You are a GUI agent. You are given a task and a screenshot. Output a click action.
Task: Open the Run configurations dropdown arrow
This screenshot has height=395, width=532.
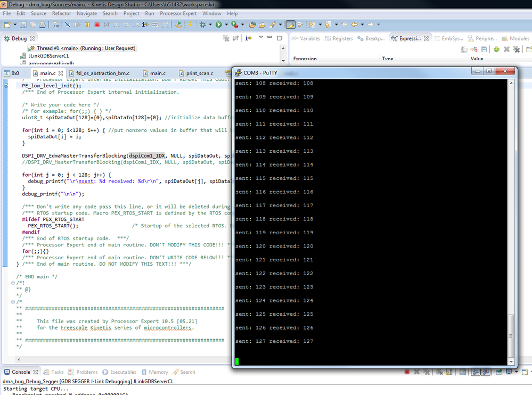[x=226, y=24]
